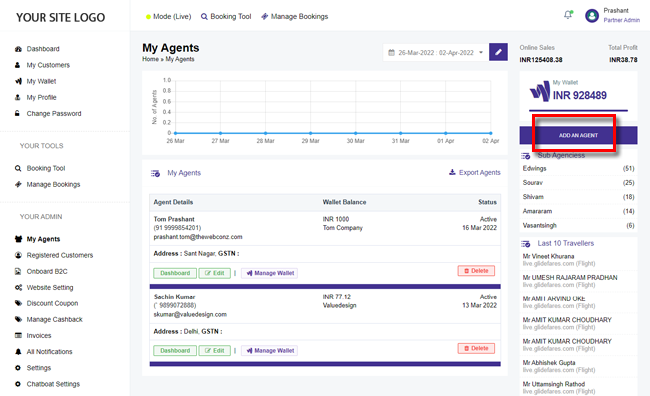The height and width of the screenshot is (396, 650).
Task: Click the wallet logo in My Wallet card
Action: [x=540, y=92]
